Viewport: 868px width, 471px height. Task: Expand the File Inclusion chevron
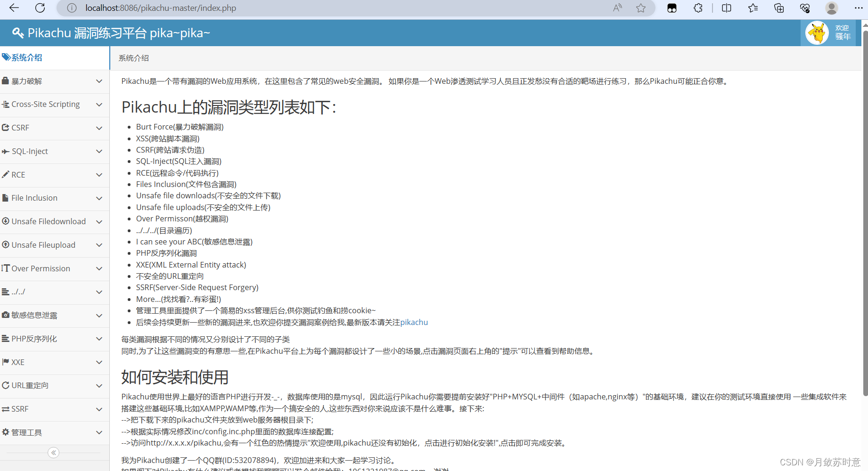(99, 198)
